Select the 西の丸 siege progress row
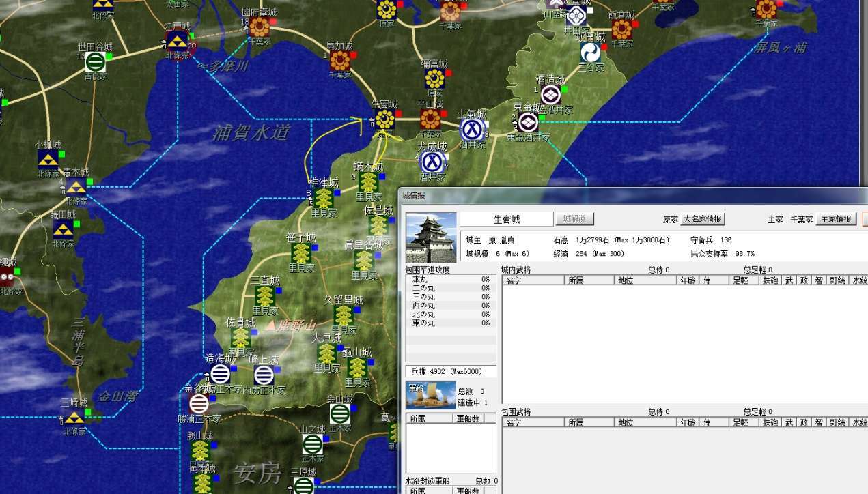The image size is (868, 494). point(451,305)
